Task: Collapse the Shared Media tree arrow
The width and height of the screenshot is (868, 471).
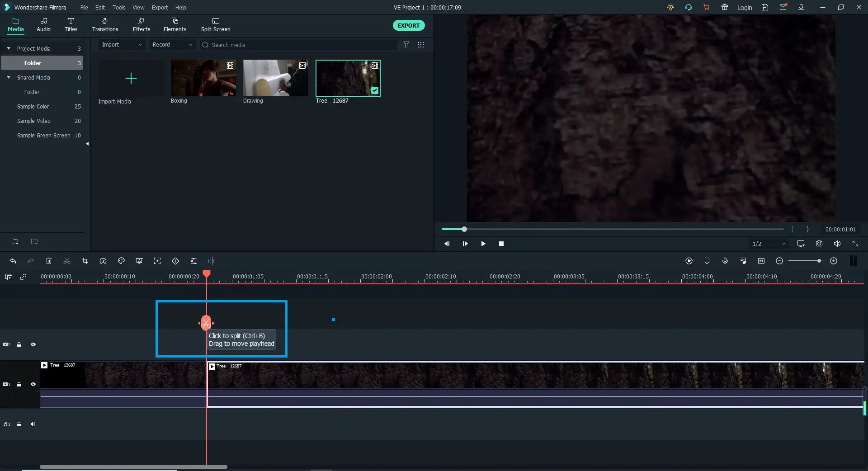Action: (9, 77)
